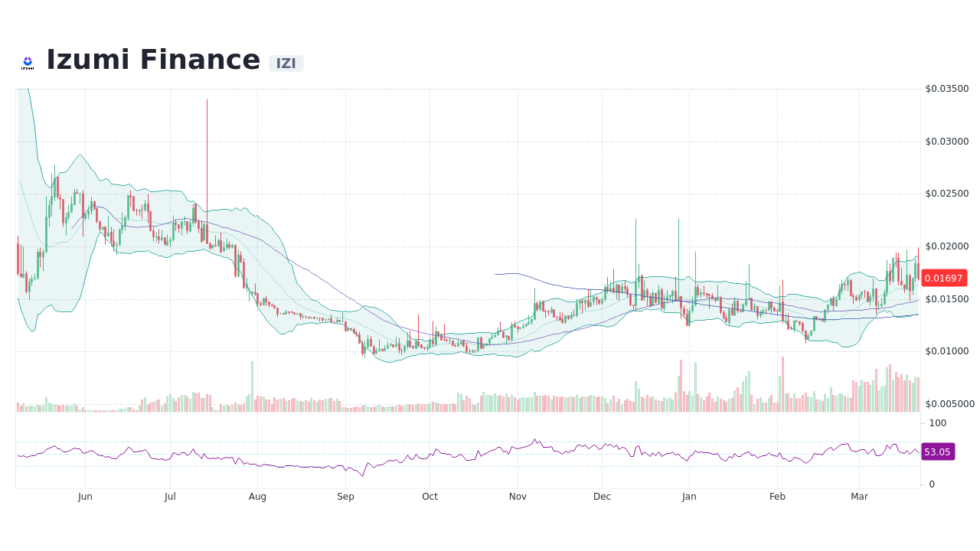Click the red current price label 0.01697
Image resolution: width=980 pixels, height=551 pixels.
[944, 279]
